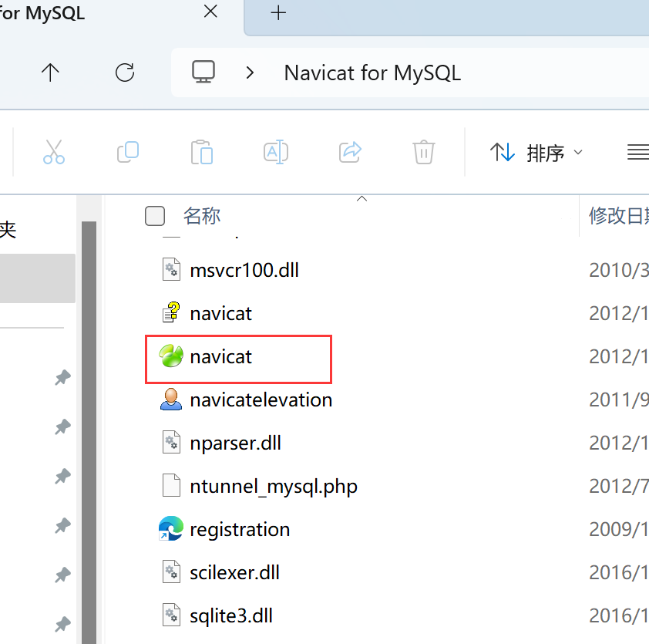Click the monitor icon in the address bar

tap(203, 72)
